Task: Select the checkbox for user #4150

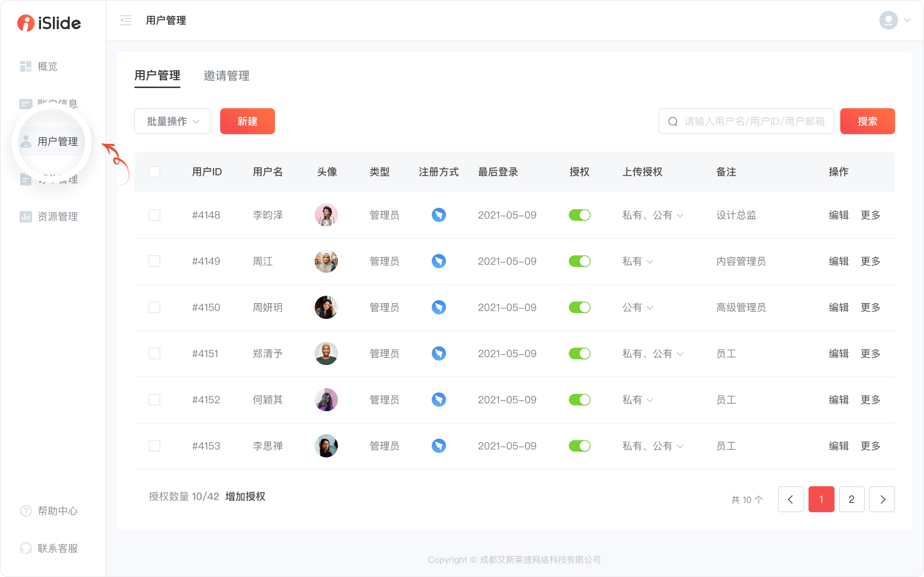Action: tap(155, 307)
